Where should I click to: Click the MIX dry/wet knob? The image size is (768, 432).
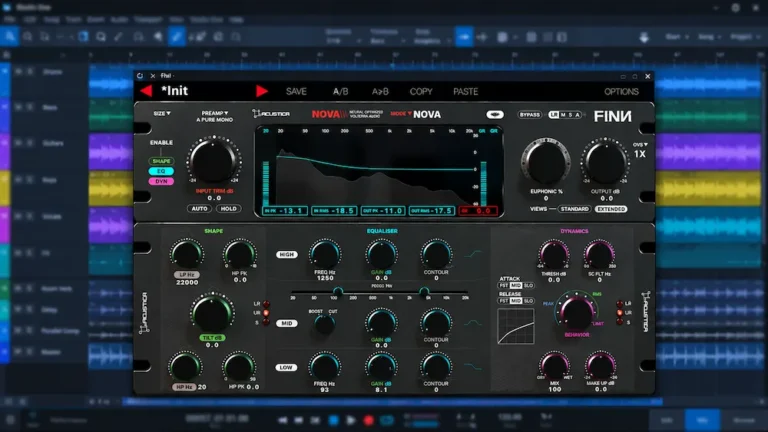[x=554, y=366]
